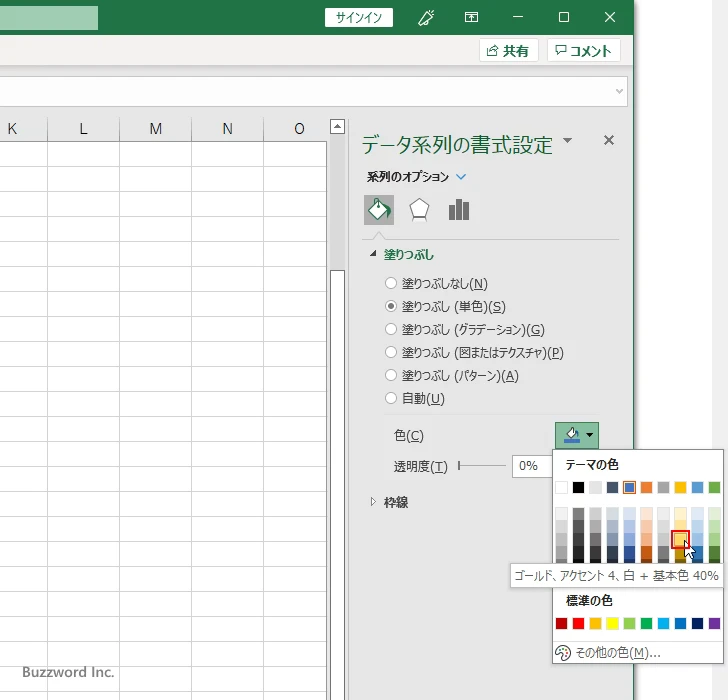
Task: Click the ribbon display options icon
Action: pyautogui.click(x=471, y=18)
